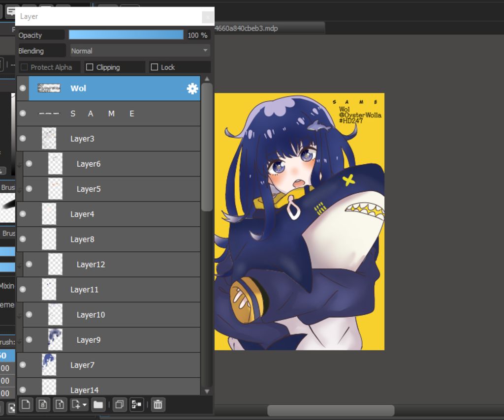Toggle visibility of Layer12
Screen dimensions: 504x420
[29, 264]
